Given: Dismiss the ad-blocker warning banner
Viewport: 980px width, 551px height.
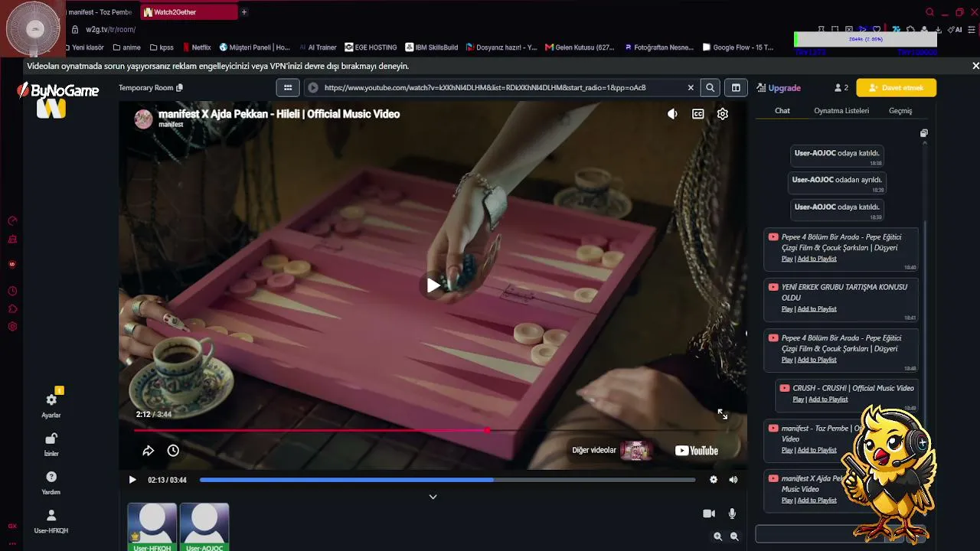Looking at the screenshot, I should pos(975,66).
